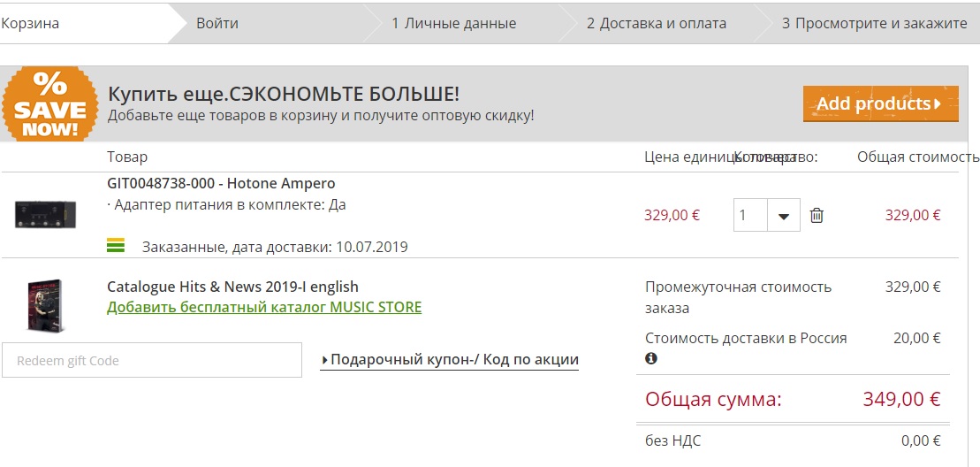
Task: Click the orange Save Now badge
Action: pos(50,106)
